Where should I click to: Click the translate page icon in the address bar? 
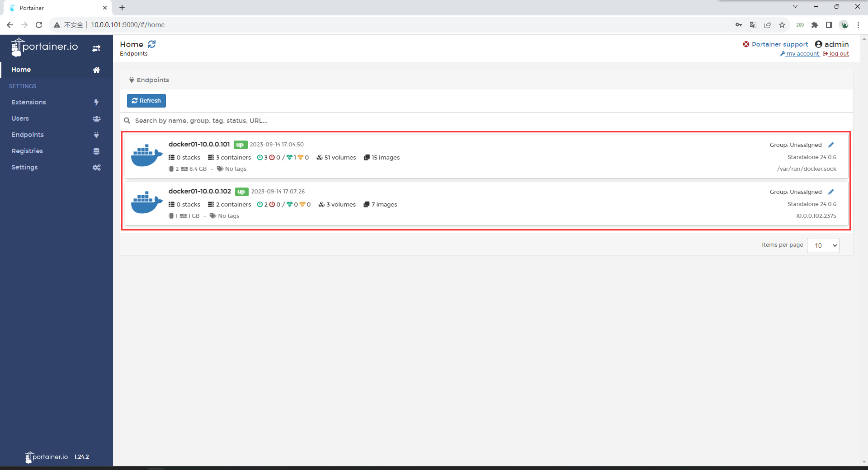753,25
